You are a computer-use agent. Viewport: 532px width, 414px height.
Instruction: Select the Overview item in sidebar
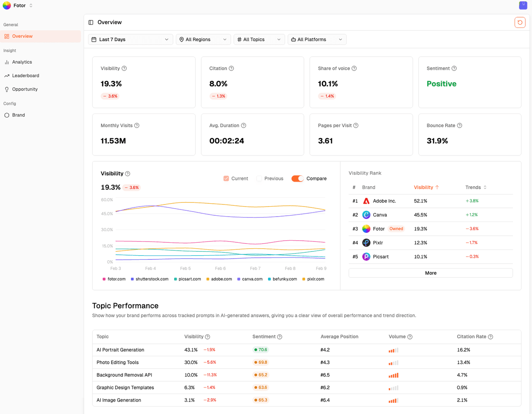[x=41, y=36]
